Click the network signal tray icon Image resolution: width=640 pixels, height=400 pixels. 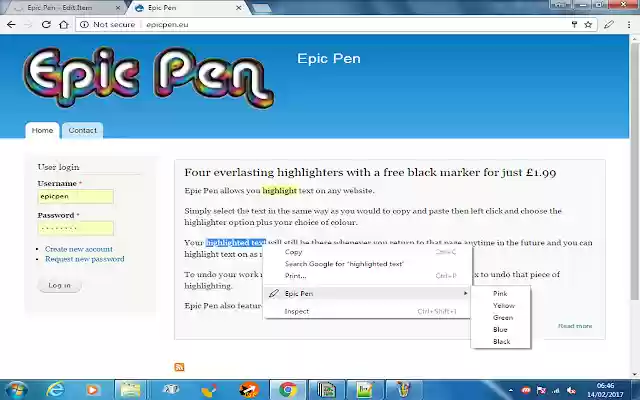(x=556, y=391)
